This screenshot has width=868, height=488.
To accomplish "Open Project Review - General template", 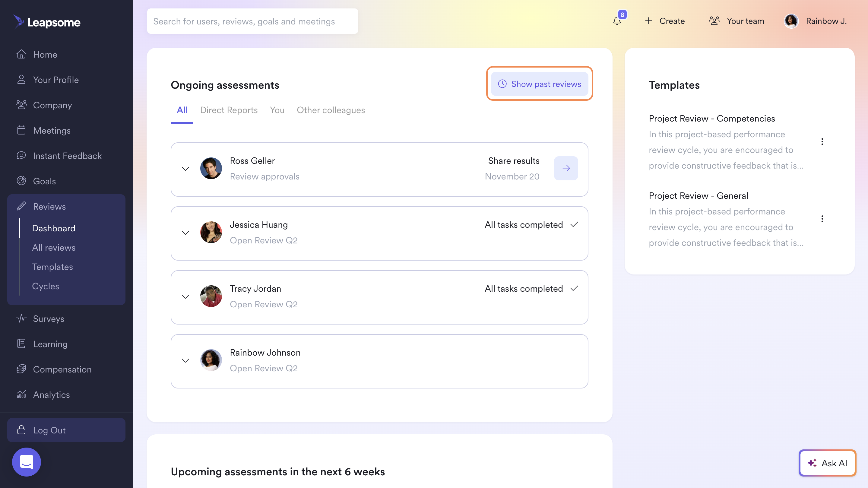I will click(698, 195).
